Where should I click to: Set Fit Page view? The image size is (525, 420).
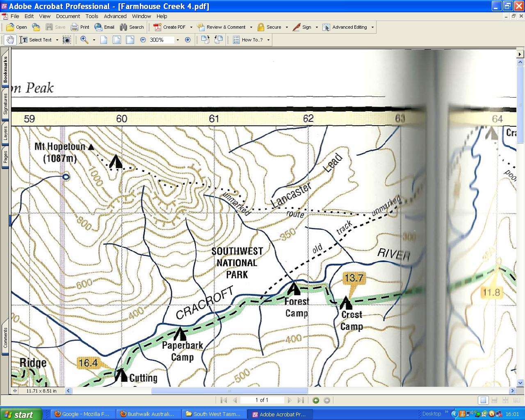point(117,40)
